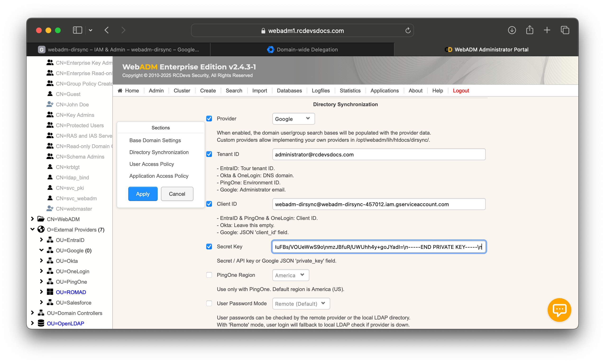Uncheck the Tenant ID checkbox

[x=209, y=154]
